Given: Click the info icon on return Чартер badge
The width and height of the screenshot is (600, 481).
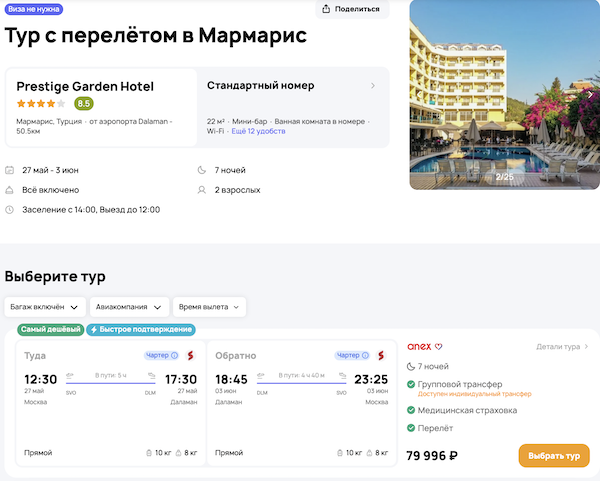Looking at the screenshot, I should tap(366, 355).
